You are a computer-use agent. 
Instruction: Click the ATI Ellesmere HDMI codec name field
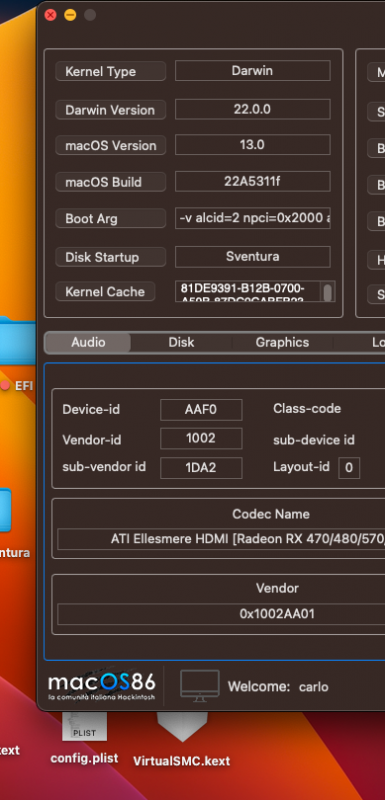[221, 539]
